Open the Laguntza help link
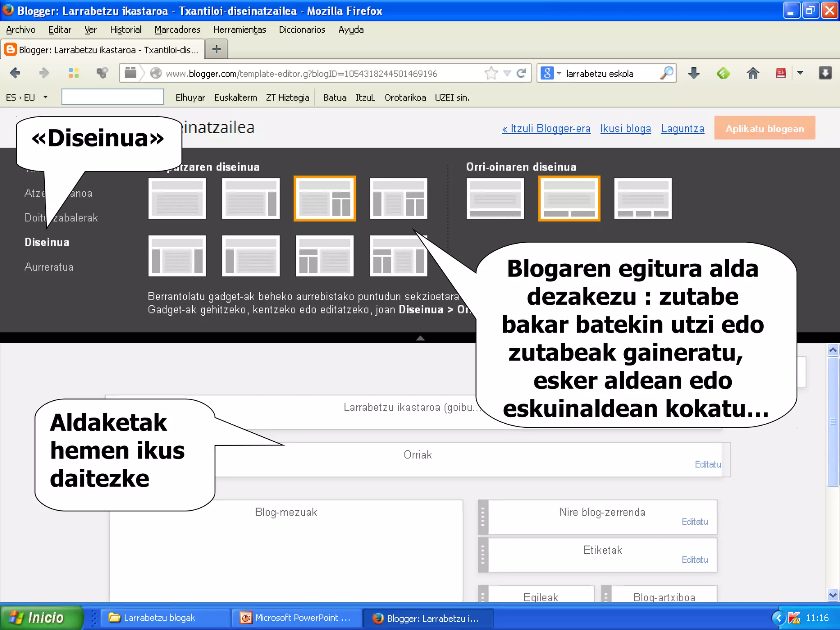Screen dimensions: 840x630 click(682, 128)
